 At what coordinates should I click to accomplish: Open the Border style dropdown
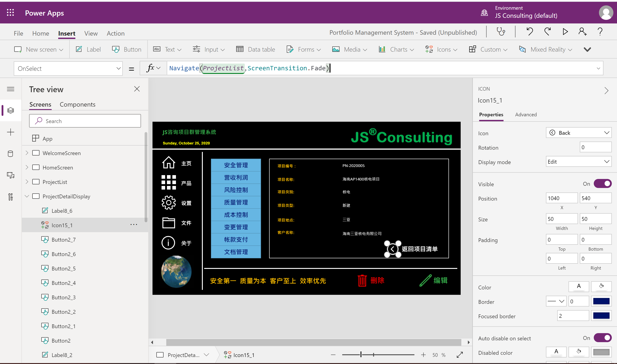(556, 301)
